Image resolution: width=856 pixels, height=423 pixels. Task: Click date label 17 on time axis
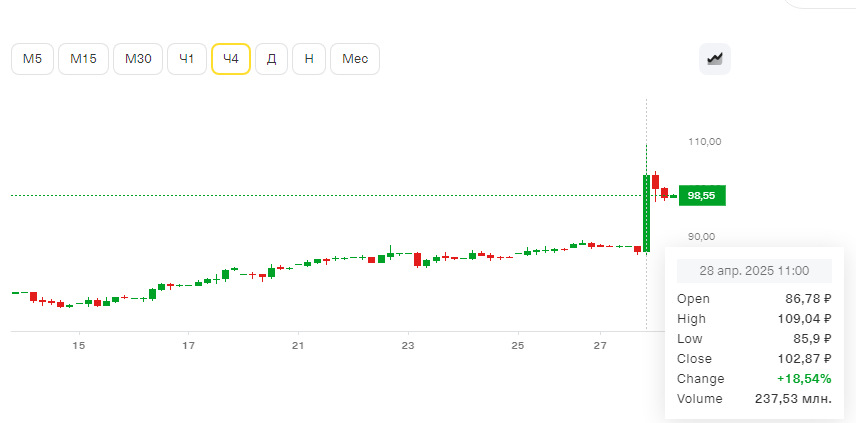click(188, 345)
